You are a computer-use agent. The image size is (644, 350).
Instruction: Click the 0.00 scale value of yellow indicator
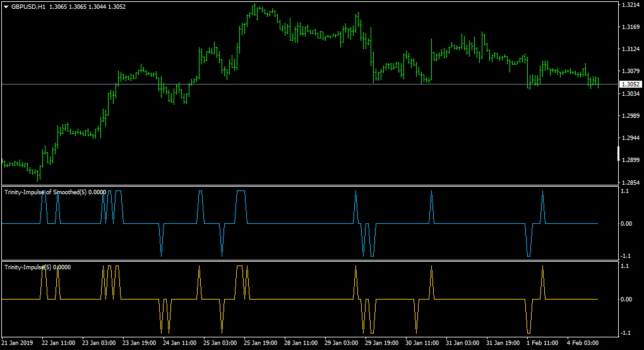[626, 299]
